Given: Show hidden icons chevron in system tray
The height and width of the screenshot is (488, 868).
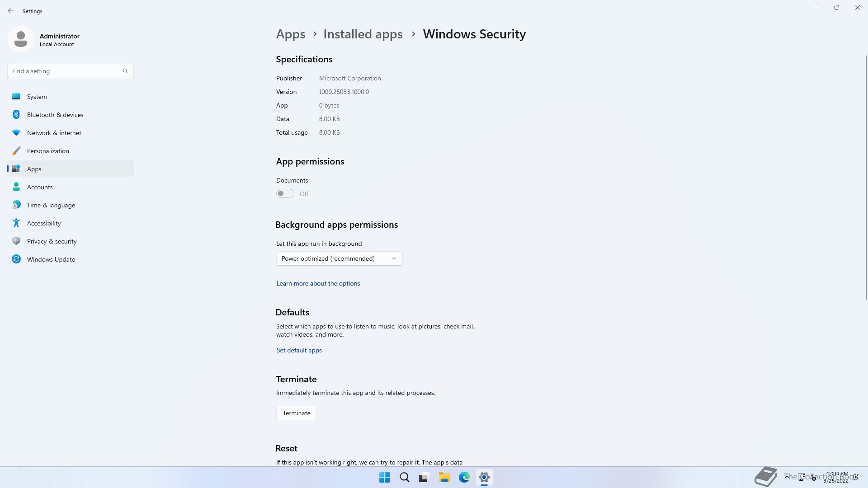Looking at the screenshot, I should [787, 477].
